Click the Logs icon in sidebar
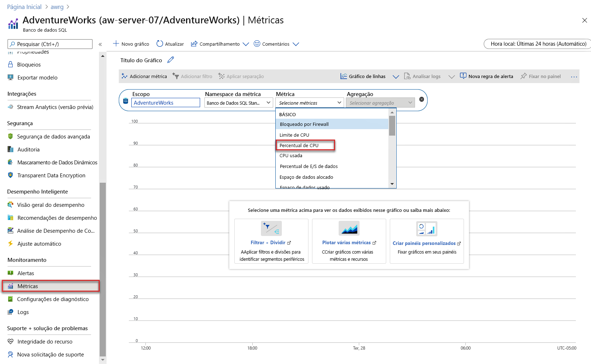 [x=10, y=312]
